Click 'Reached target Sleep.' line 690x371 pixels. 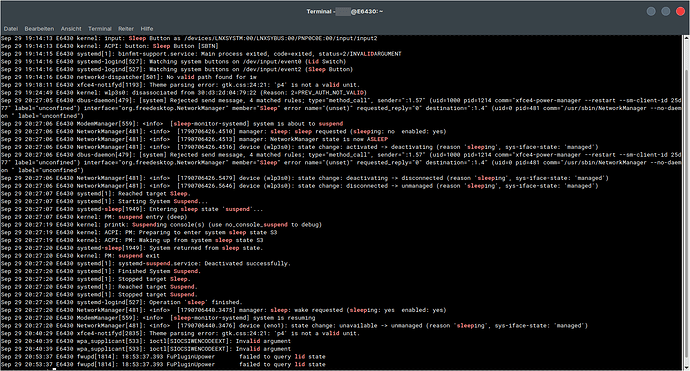click(95, 194)
